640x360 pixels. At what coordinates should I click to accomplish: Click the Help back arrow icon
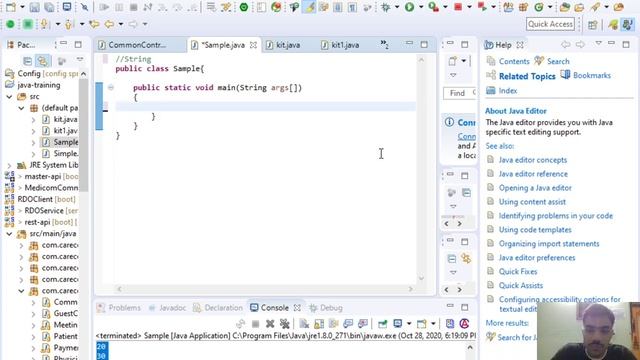point(565,44)
